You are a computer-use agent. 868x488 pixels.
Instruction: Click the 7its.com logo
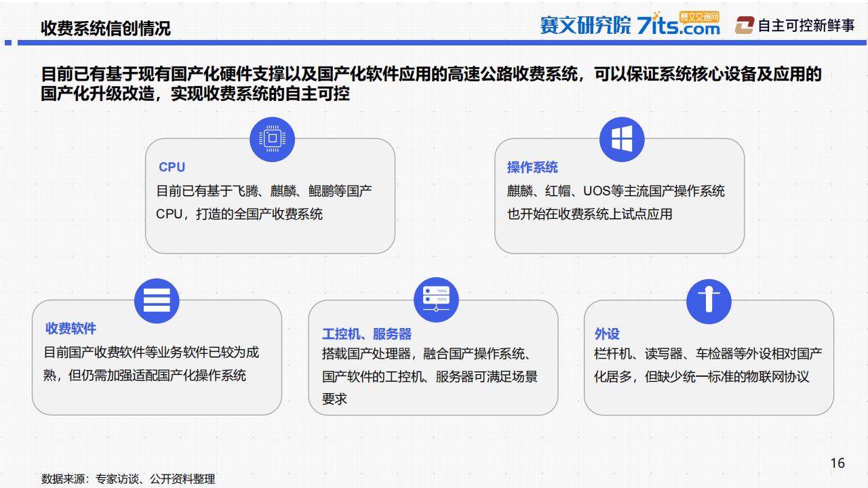[x=679, y=24]
